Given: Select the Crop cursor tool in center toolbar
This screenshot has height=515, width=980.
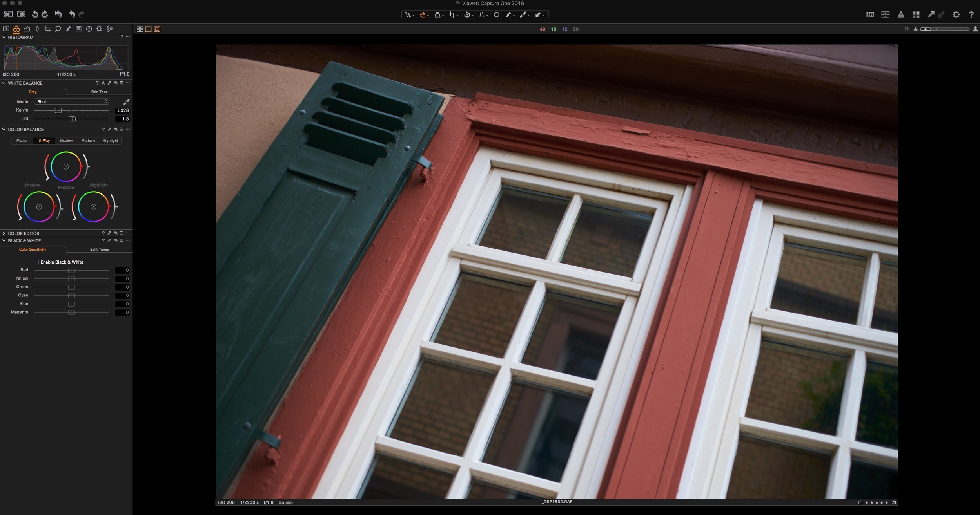Looking at the screenshot, I should click(452, 15).
